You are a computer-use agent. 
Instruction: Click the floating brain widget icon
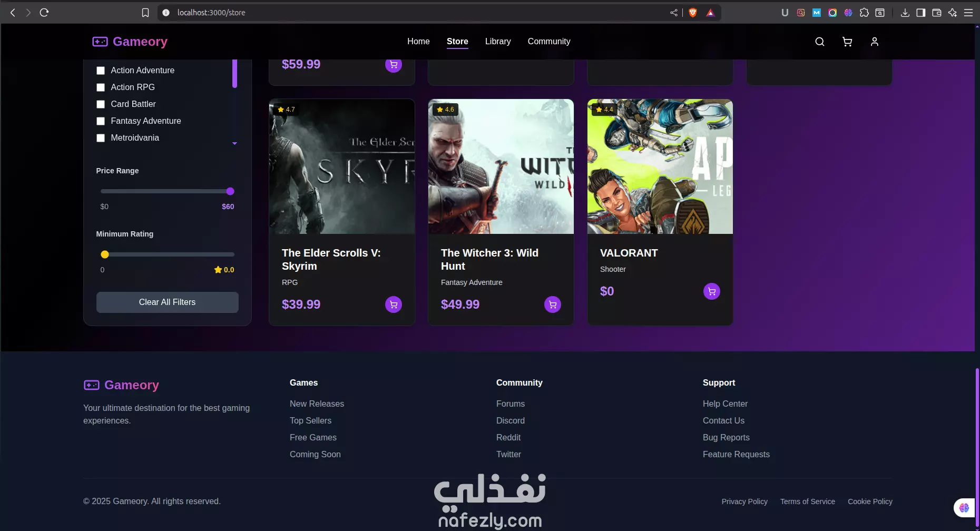964,508
